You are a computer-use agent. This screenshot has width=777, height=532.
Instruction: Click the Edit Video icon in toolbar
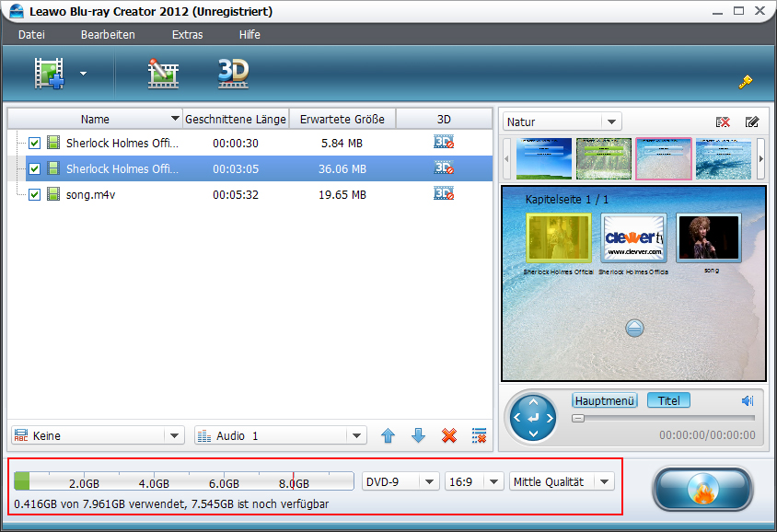point(163,74)
